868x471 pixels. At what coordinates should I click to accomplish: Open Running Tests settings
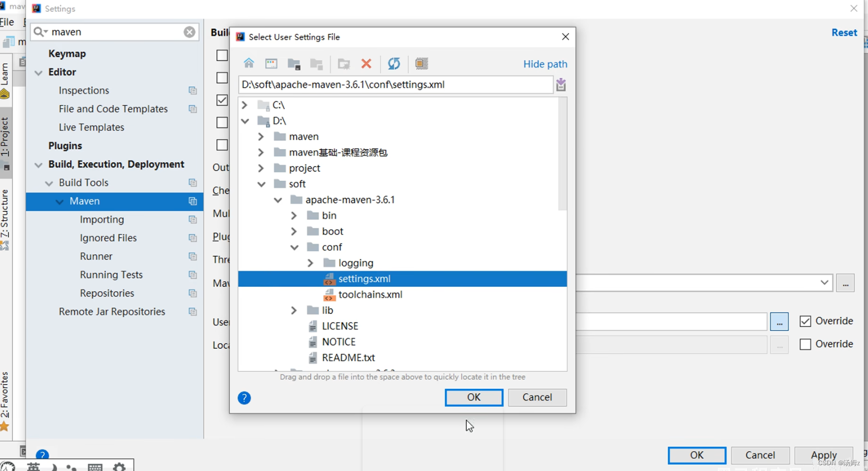click(x=111, y=275)
